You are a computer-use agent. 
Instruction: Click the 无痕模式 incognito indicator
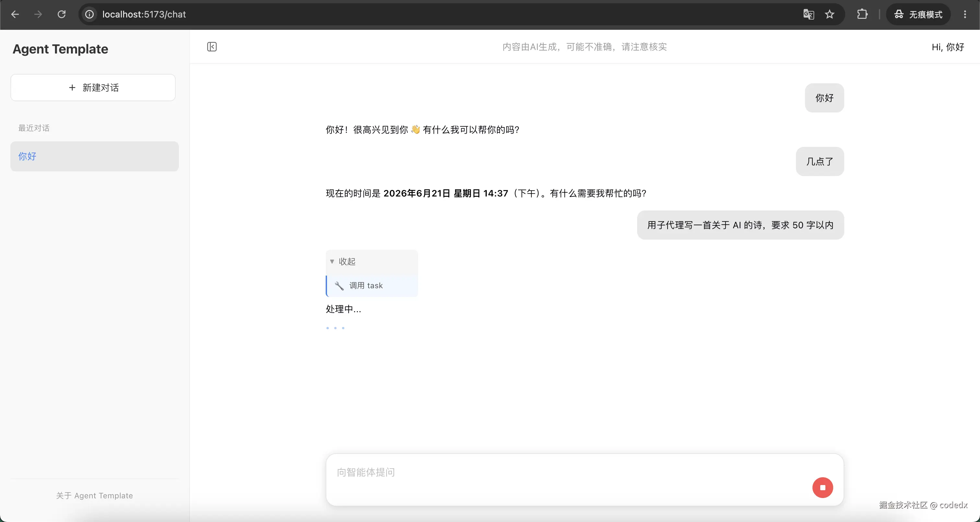pyautogui.click(x=918, y=15)
